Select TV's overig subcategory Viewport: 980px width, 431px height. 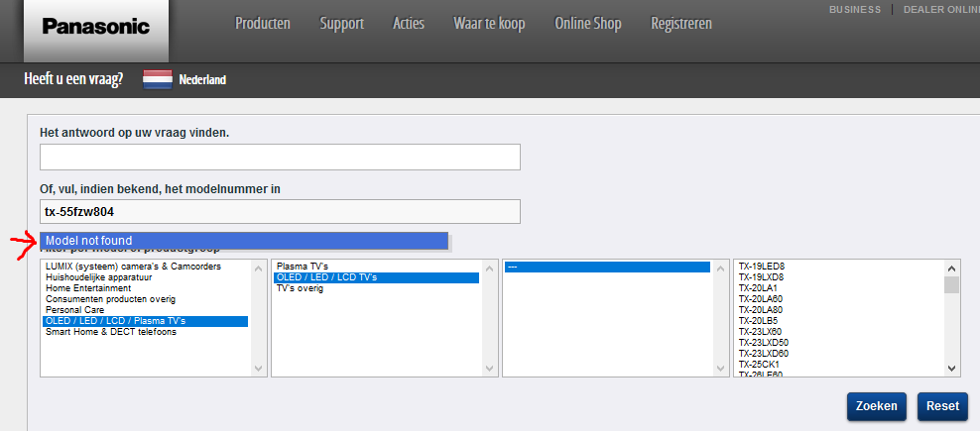[x=376, y=288]
